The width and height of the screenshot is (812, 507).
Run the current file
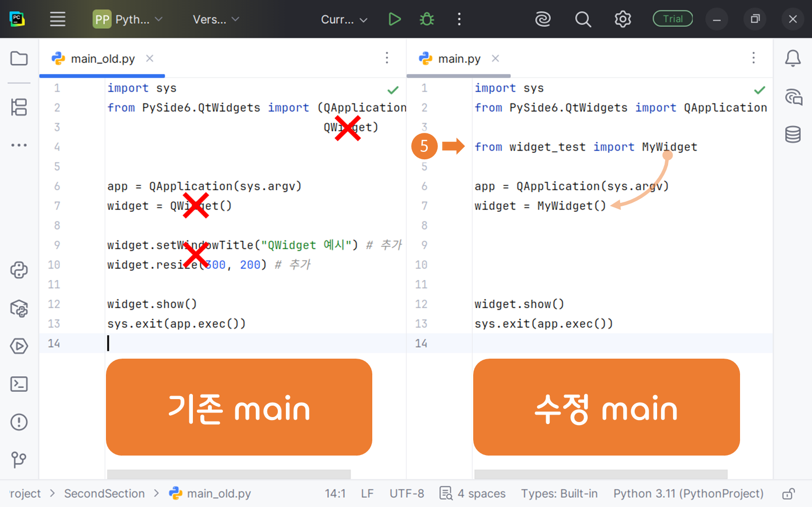394,19
